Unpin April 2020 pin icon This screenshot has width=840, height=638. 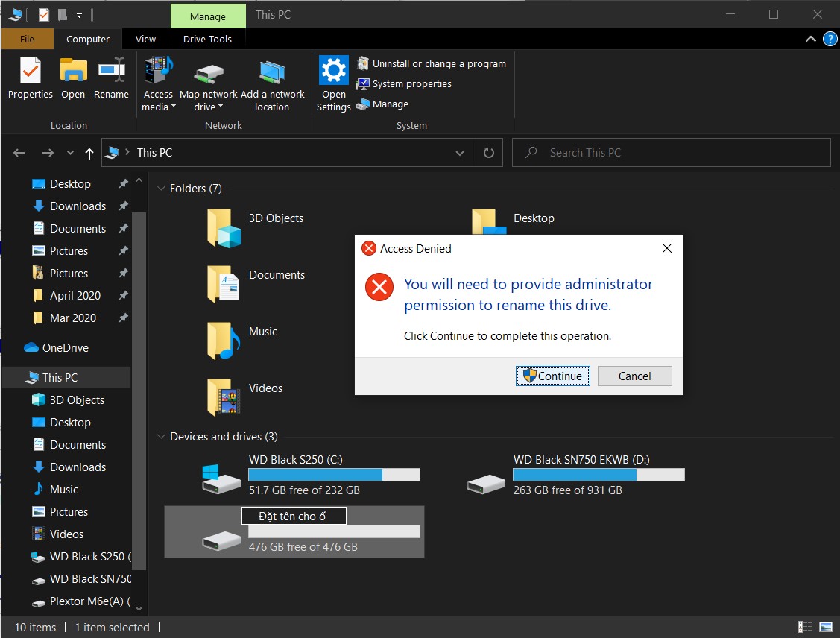coord(123,296)
